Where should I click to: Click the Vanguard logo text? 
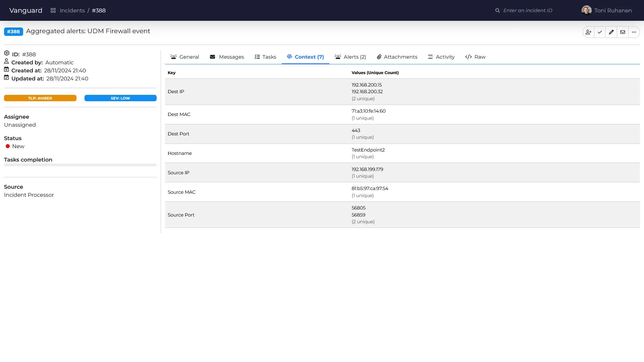pos(26,10)
